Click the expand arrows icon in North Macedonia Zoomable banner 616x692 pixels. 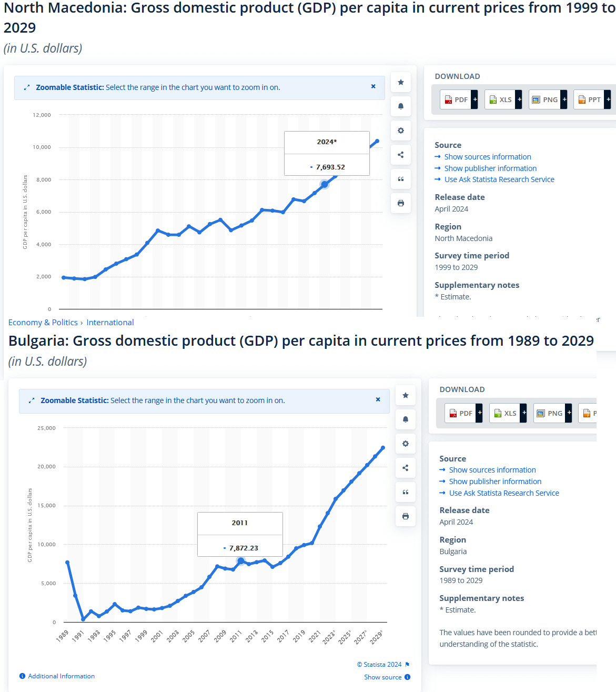27,87
